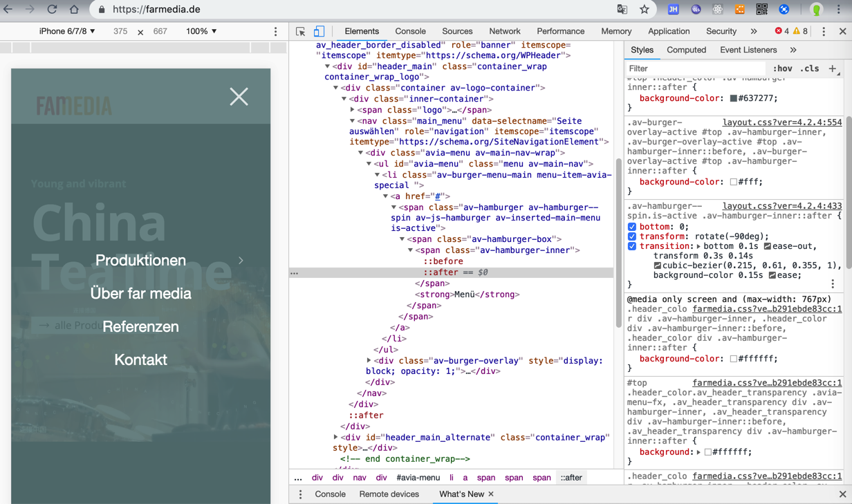
Task: Open the 100% zoom level dropdown
Action: pyautogui.click(x=201, y=31)
